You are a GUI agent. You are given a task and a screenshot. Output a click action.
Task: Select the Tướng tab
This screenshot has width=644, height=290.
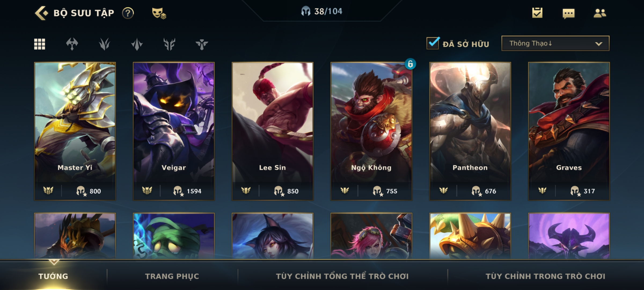53,276
